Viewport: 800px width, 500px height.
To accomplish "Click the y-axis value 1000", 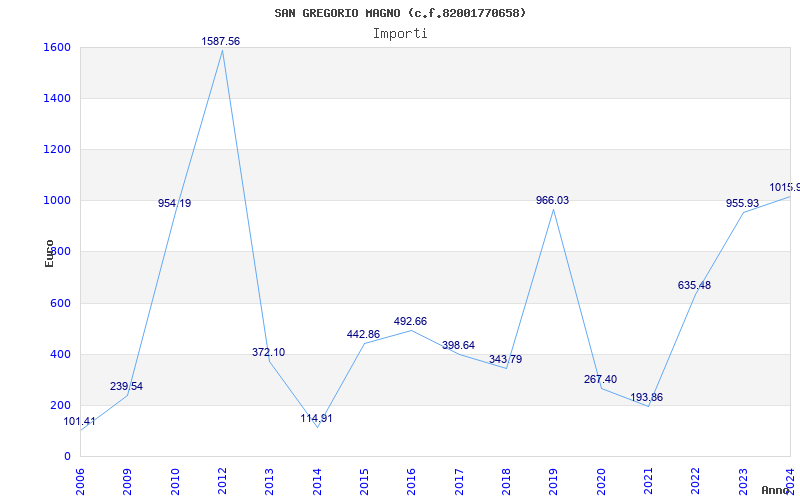I will pyautogui.click(x=55, y=201).
